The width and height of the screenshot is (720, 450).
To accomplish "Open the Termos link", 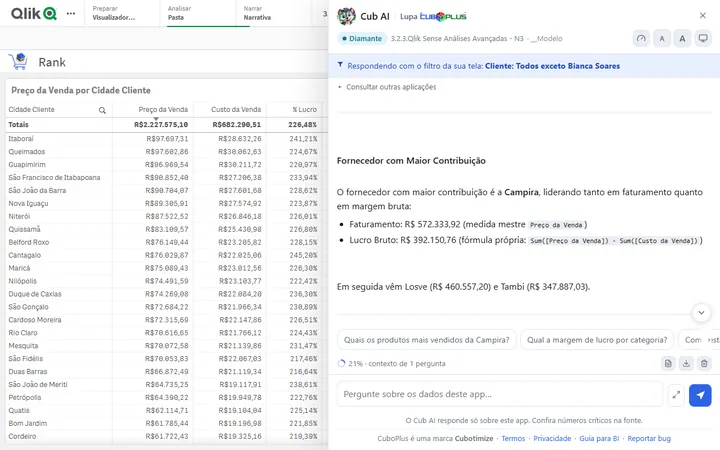I will click(513, 439).
